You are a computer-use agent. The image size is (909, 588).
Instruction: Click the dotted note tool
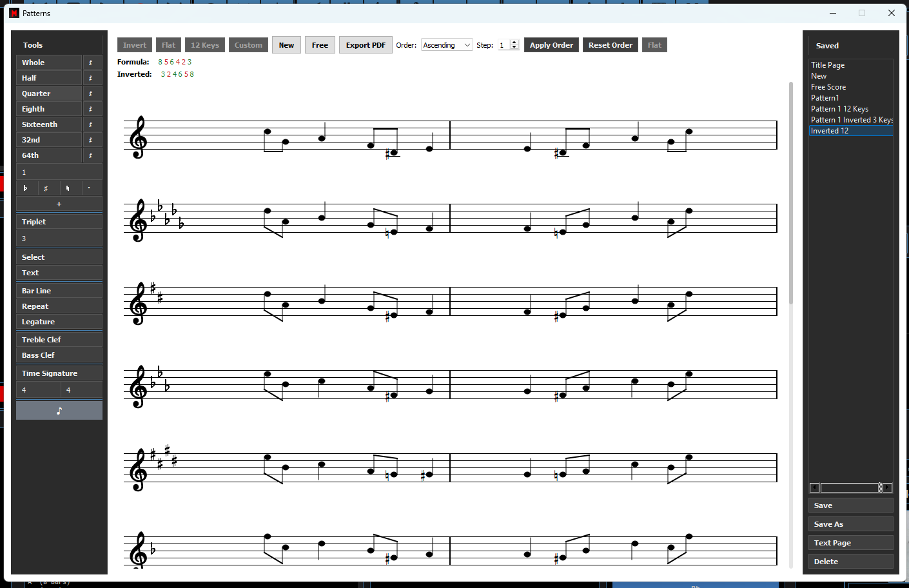coord(89,188)
